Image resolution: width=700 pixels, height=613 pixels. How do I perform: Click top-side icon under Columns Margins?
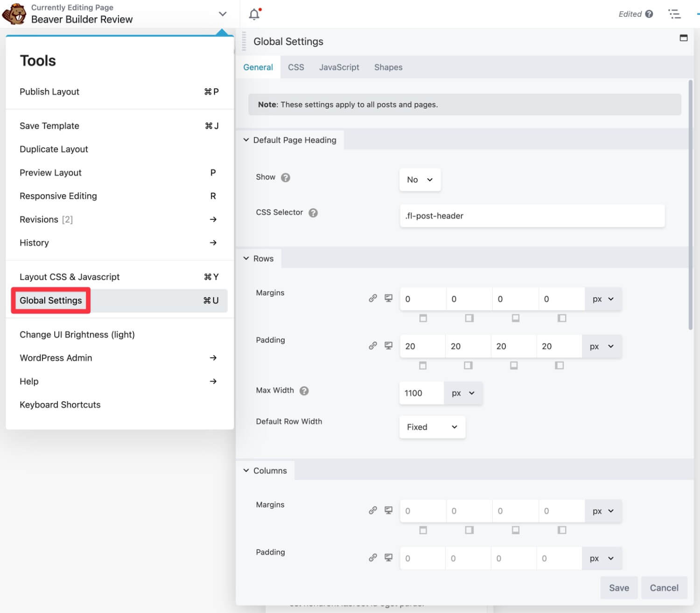[x=423, y=530]
